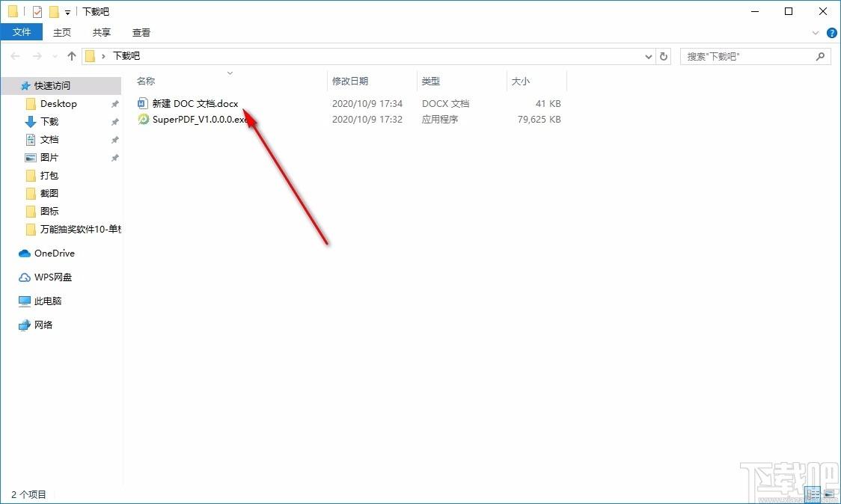Click the folder icon in the address bar
841x504 pixels.
pyautogui.click(x=90, y=56)
